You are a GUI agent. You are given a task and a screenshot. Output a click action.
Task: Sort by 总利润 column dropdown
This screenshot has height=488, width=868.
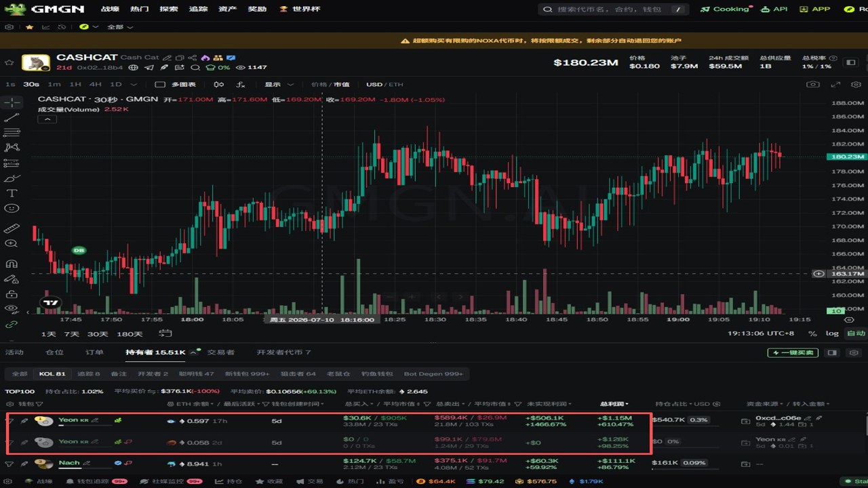[x=614, y=404]
